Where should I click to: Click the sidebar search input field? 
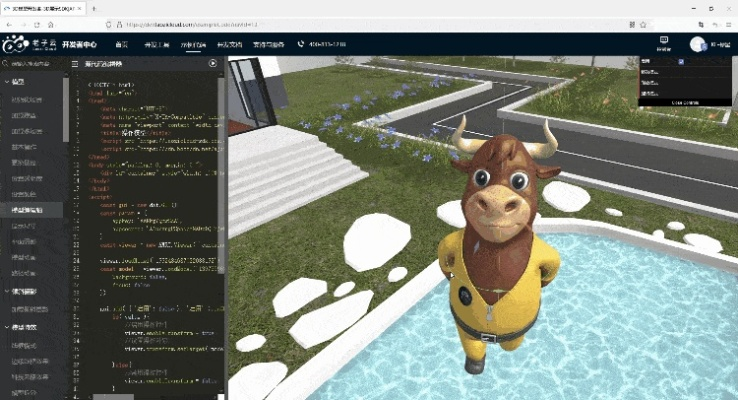33,63
